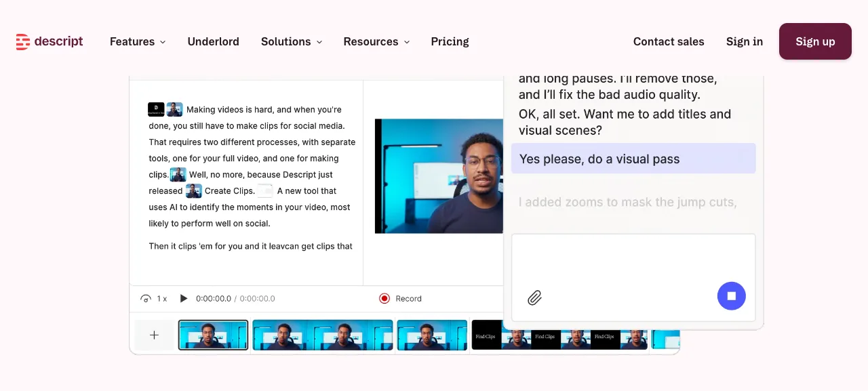The height and width of the screenshot is (391, 868).
Task: Click the 'likely to perform well on social' line
Action: (210, 223)
